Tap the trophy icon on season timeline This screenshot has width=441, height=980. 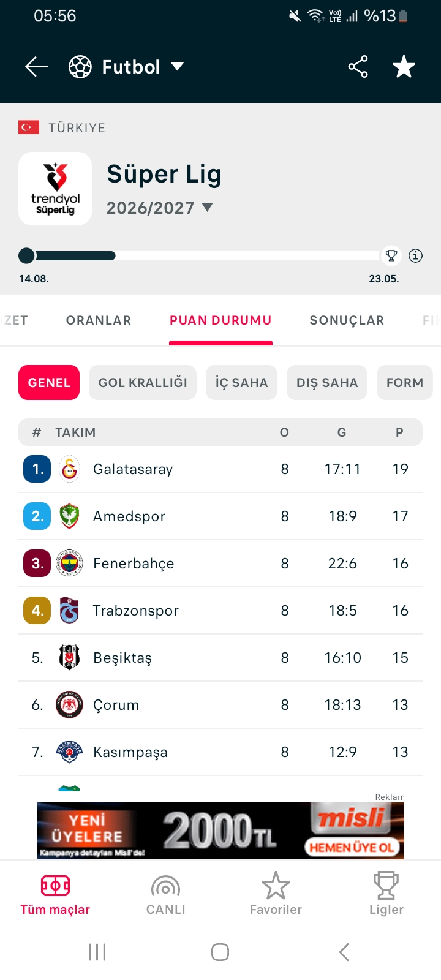click(x=391, y=255)
